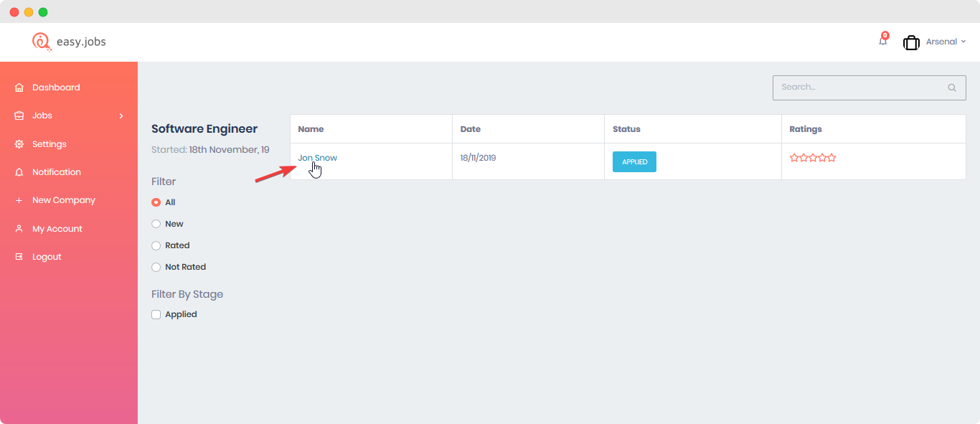Viewport: 980px width, 424px height.
Task: Click the easy.jobs logo icon
Action: tap(42, 42)
